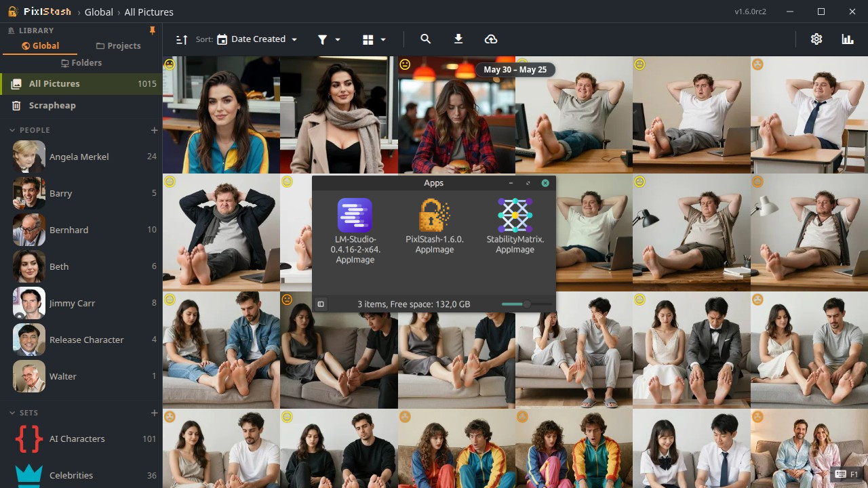Select Angela Merkel in People
Screen dimensions: 868x488
tap(81, 157)
